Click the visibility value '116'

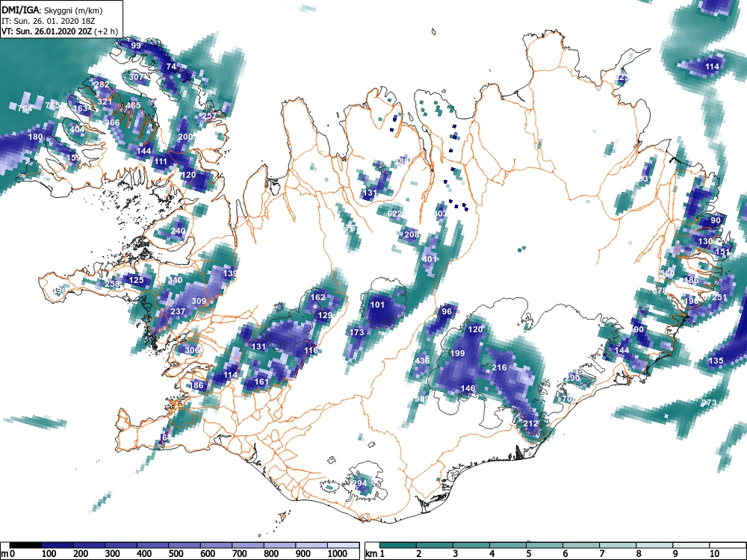click(x=311, y=350)
